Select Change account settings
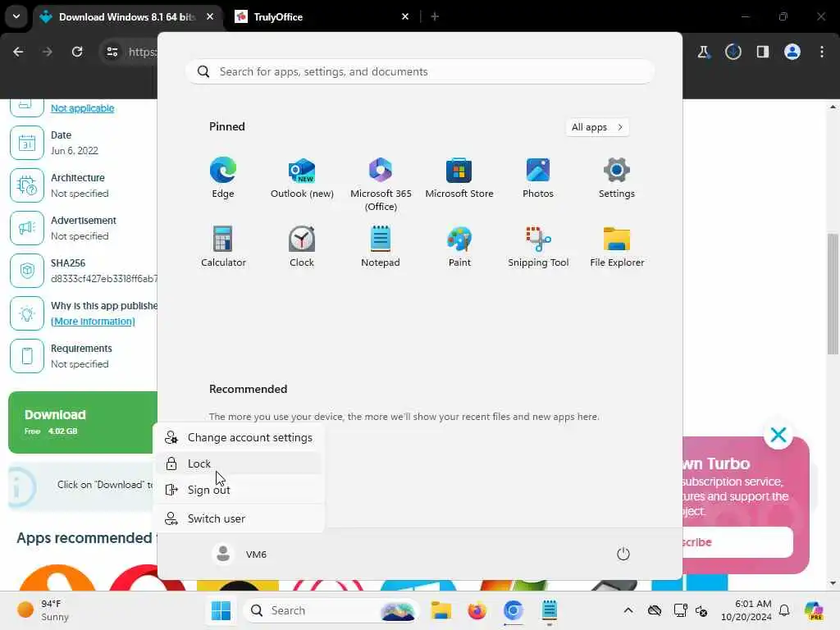840x630 pixels. 239,438
